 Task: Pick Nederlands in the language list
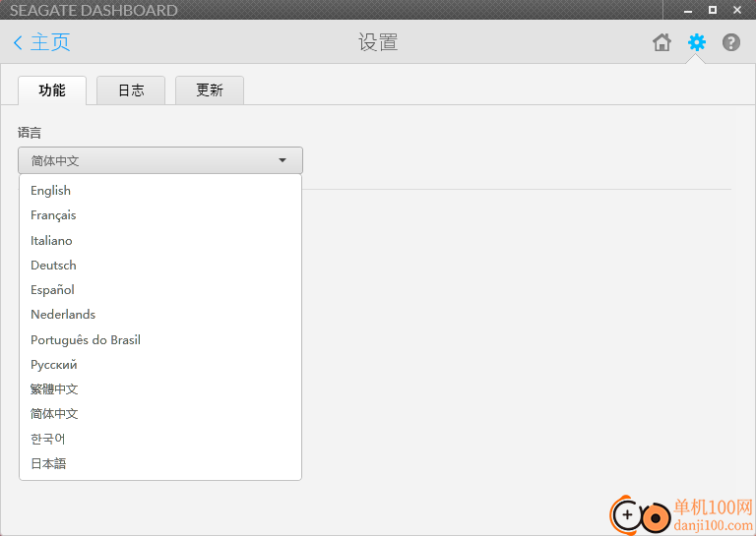[160, 315]
